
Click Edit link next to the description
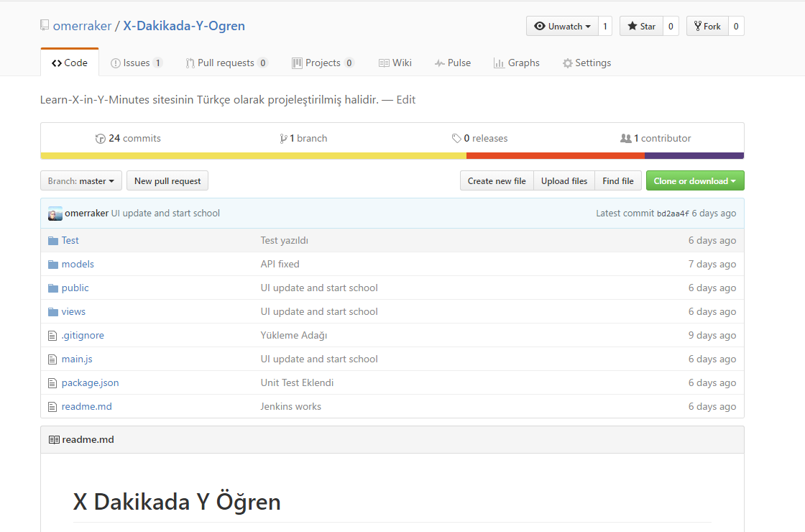tap(405, 100)
